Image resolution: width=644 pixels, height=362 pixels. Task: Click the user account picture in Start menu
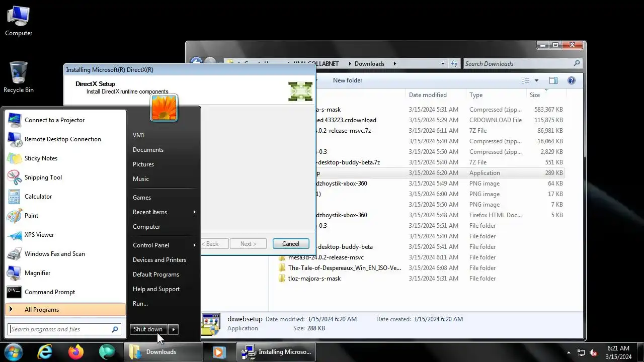tap(164, 108)
